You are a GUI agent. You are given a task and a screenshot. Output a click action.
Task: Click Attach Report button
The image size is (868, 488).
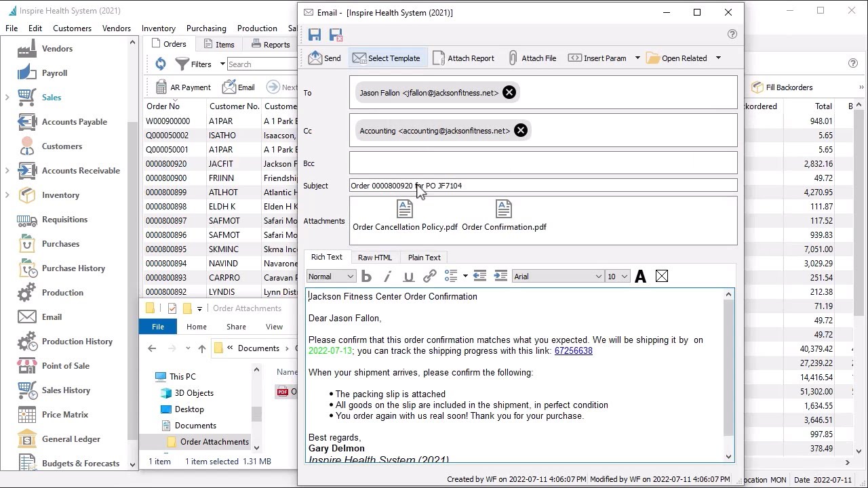click(463, 58)
